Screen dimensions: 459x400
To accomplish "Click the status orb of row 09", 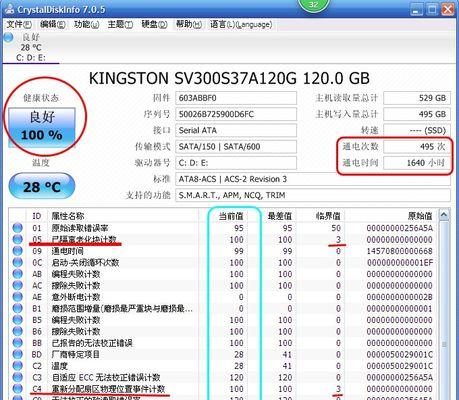I will pos(17,251).
